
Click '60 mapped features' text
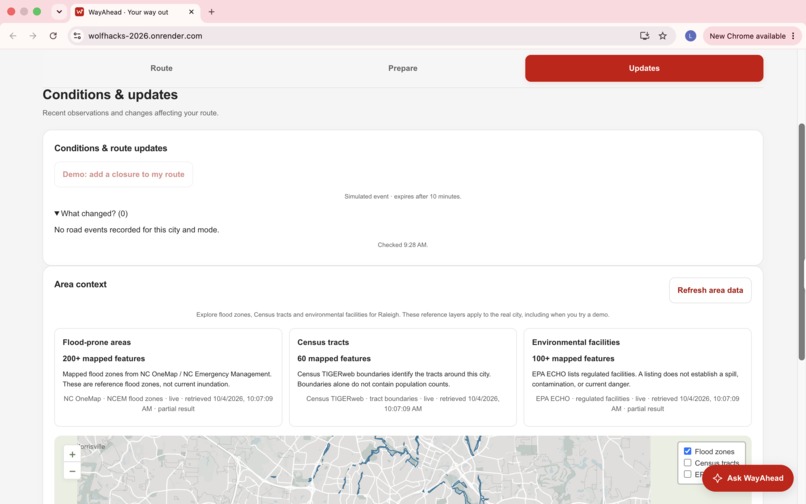pyautogui.click(x=334, y=358)
